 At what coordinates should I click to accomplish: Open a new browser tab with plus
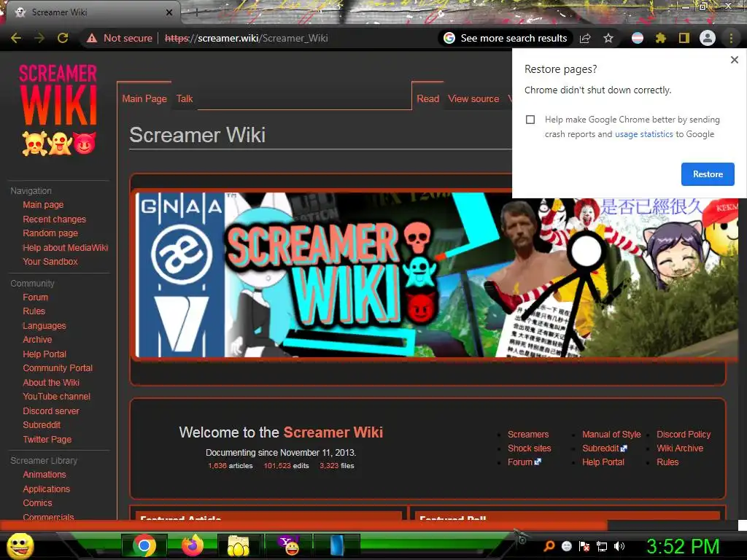[x=197, y=13]
